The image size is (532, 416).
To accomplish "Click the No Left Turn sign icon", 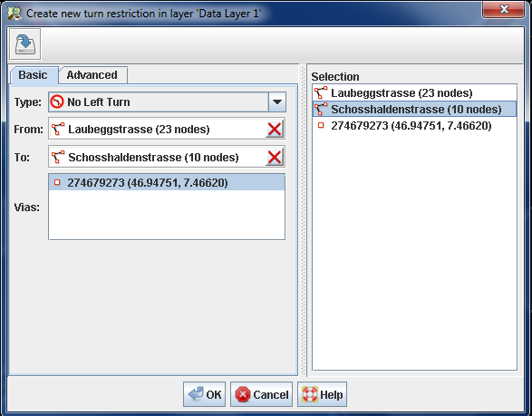I will pyautogui.click(x=57, y=102).
